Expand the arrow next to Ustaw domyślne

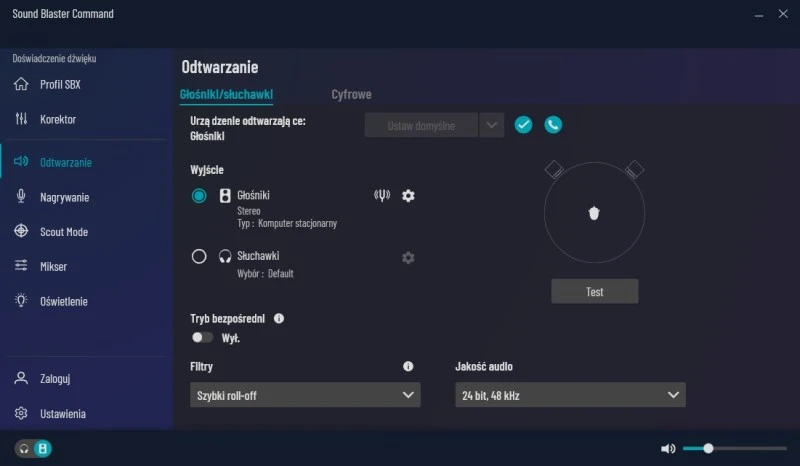tap(491, 125)
